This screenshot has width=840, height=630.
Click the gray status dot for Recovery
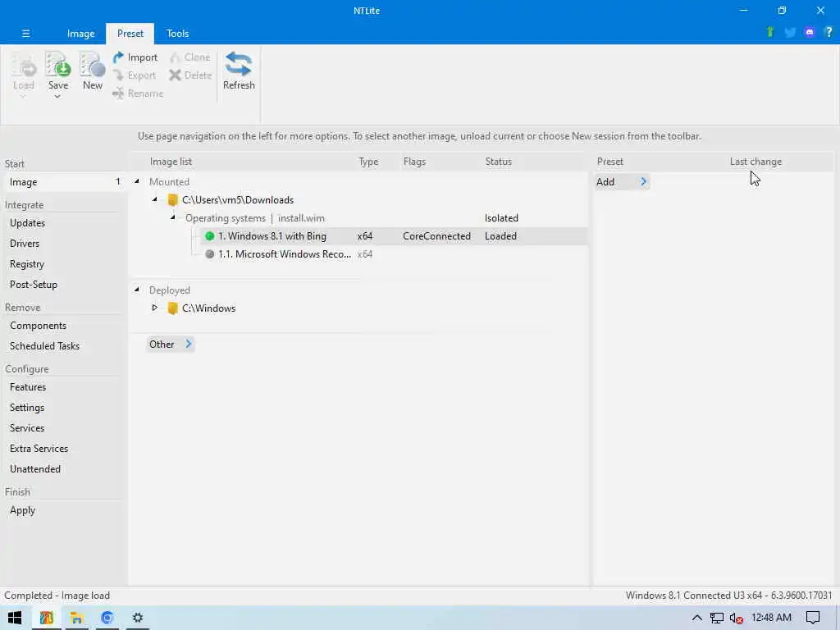click(x=209, y=254)
